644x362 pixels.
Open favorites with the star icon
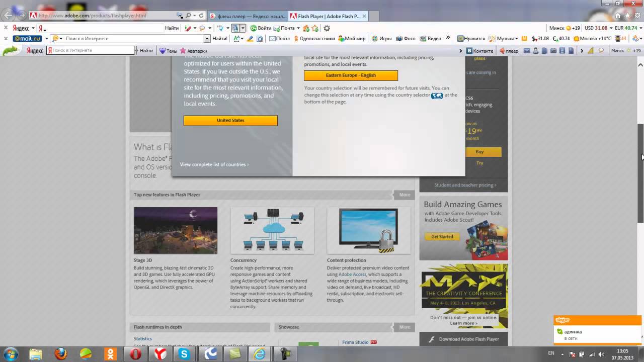pos(628,16)
